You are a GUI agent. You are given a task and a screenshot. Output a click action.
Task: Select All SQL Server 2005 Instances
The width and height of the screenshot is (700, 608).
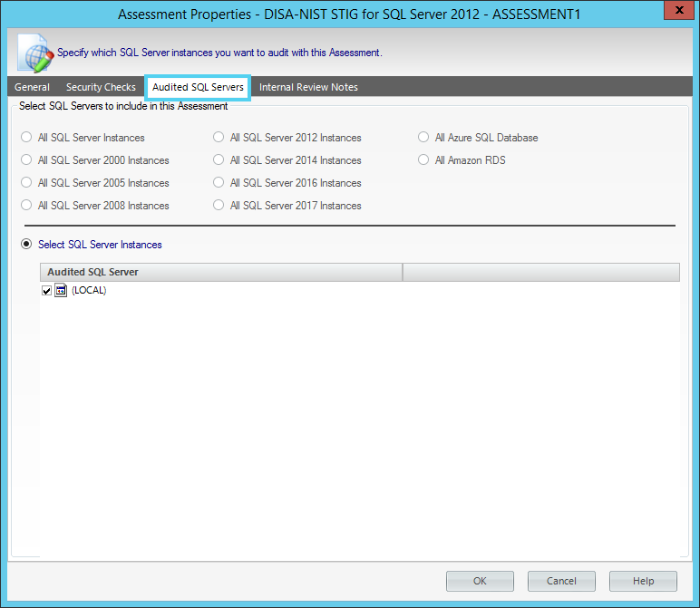click(x=26, y=182)
